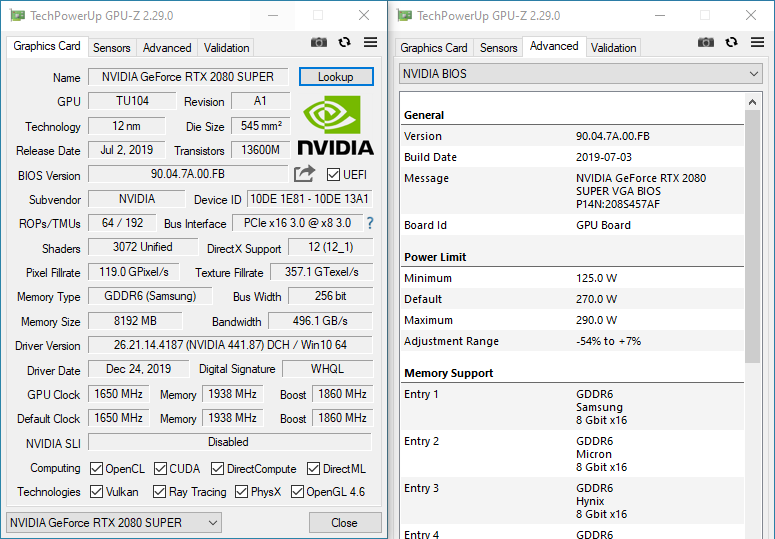Select Graphics Card tab in left window

(47, 46)
